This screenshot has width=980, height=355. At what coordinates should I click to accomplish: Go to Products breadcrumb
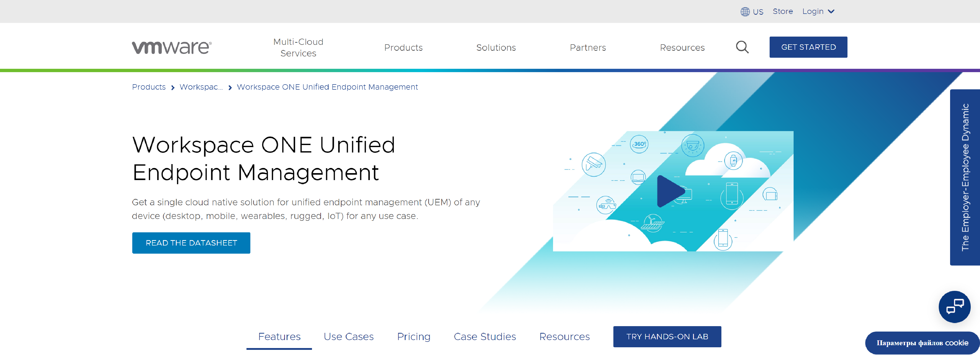tap(149, 87)
